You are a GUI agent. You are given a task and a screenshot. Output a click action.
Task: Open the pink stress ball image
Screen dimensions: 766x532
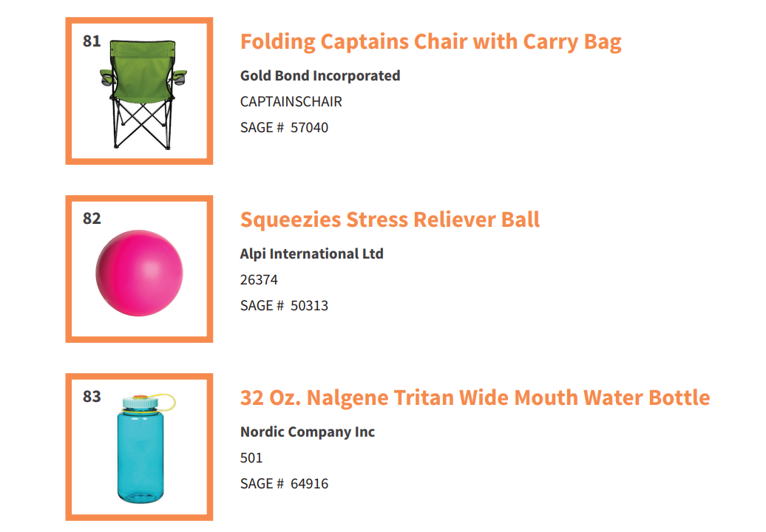point(139,273)
